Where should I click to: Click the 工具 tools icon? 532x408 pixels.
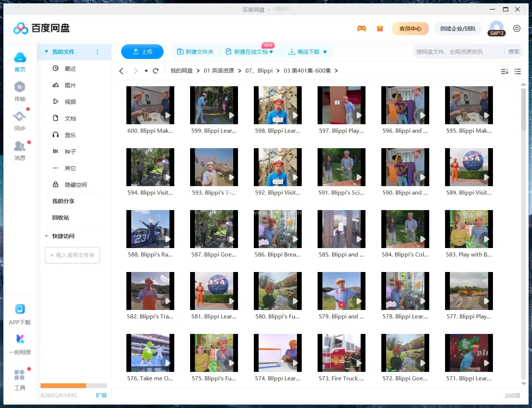click(20, 375)
